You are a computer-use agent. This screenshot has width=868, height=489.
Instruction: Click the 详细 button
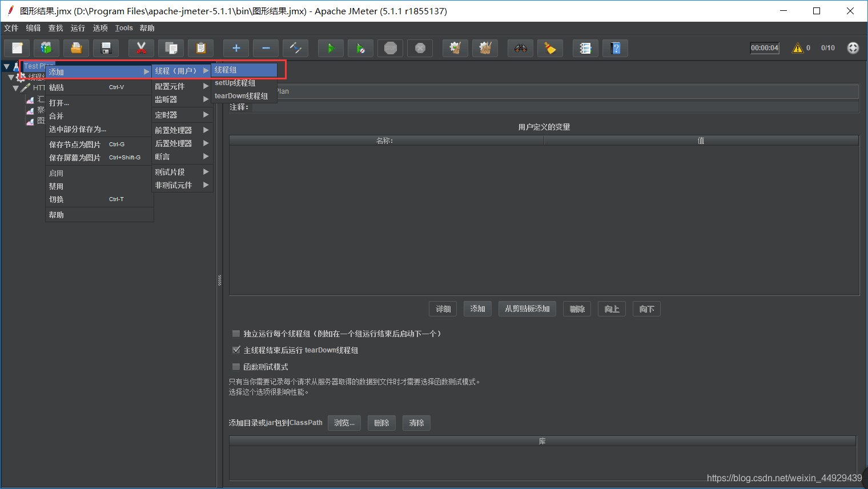443,309
